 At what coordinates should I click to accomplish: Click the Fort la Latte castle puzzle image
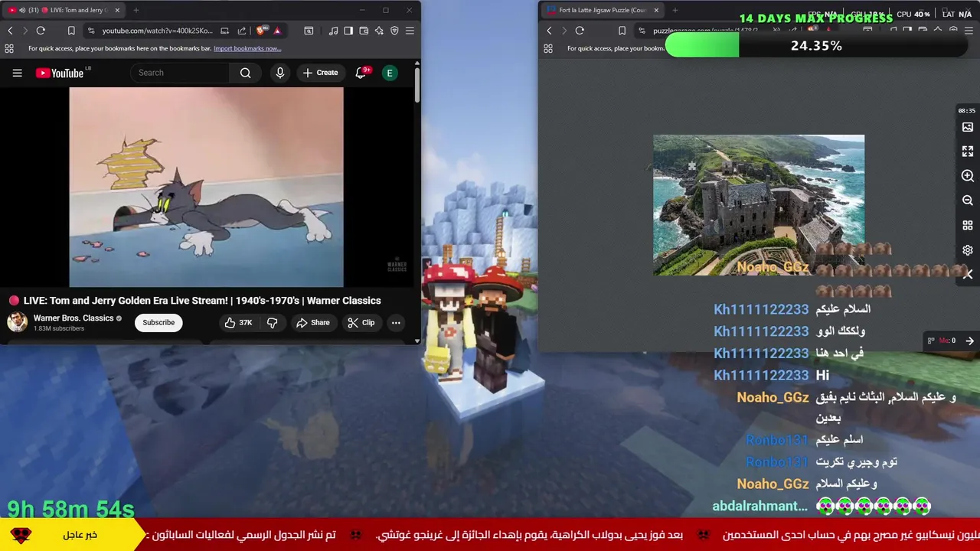(x=759, y=205)
